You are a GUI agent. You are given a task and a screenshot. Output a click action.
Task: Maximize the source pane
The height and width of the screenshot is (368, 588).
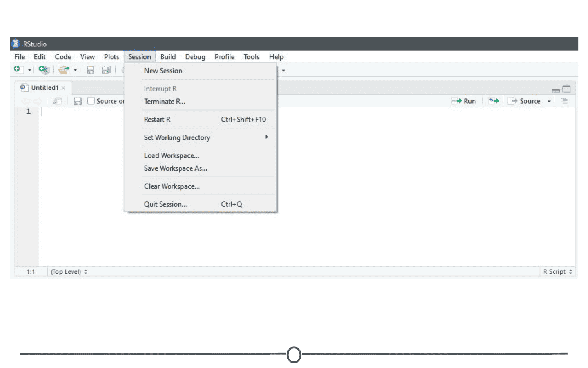tap(566, 89)
